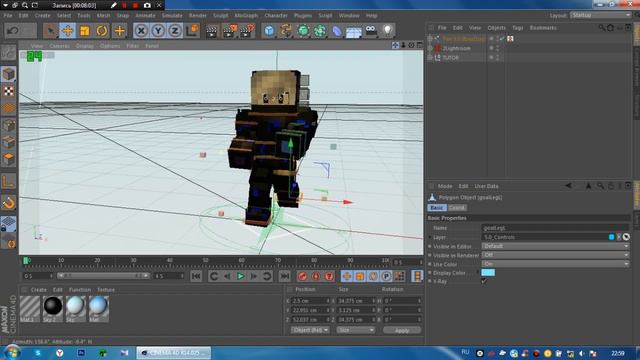Open the floor environment objects icon
The image size is (640, 360).
point(353,31)
